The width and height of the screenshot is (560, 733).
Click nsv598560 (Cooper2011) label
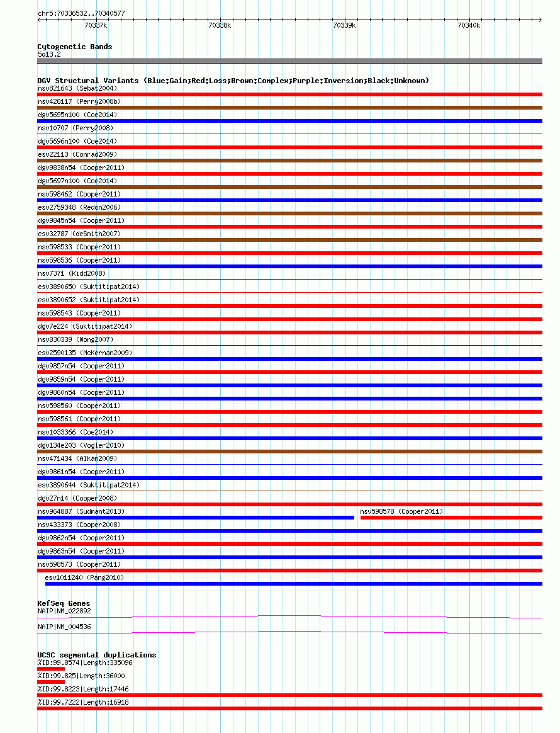pos(79,406)
